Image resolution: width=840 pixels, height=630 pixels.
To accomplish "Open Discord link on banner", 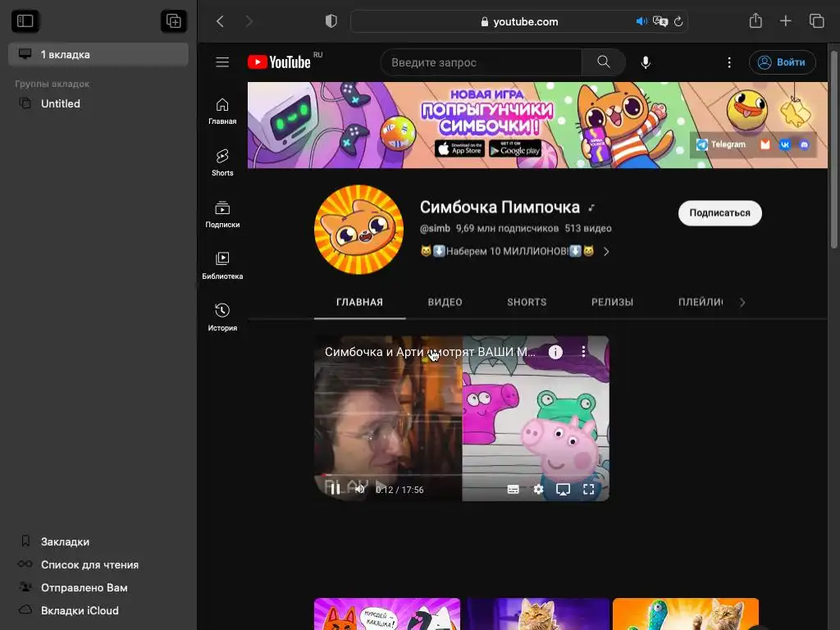I will coord(804,144).
